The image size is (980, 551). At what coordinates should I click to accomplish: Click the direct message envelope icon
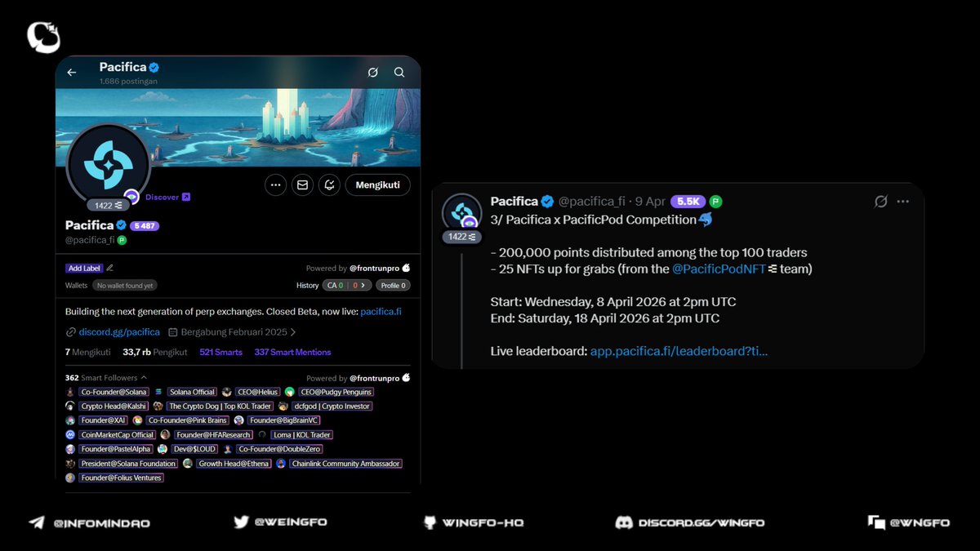pyautogui.click(x=302, y=184)
